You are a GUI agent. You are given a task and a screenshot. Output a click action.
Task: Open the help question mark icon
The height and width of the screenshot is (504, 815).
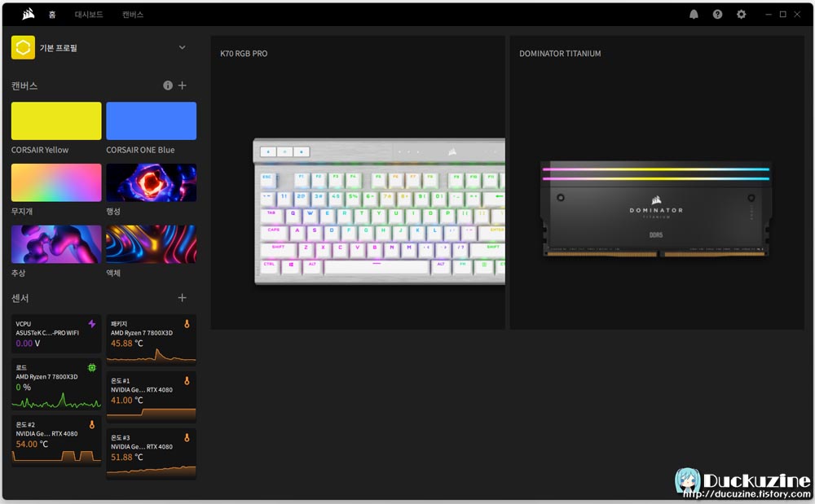tap(717, 15)
